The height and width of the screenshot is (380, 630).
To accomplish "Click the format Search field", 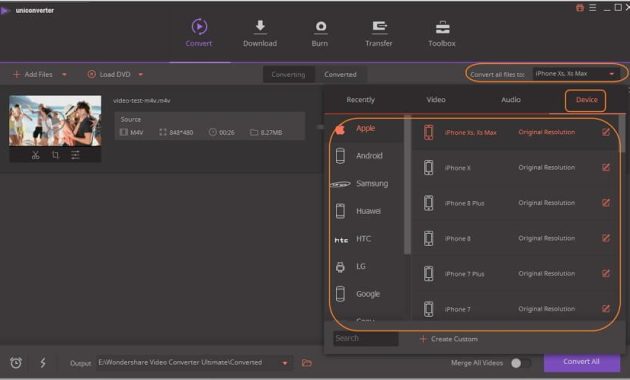I will point(366,338).
